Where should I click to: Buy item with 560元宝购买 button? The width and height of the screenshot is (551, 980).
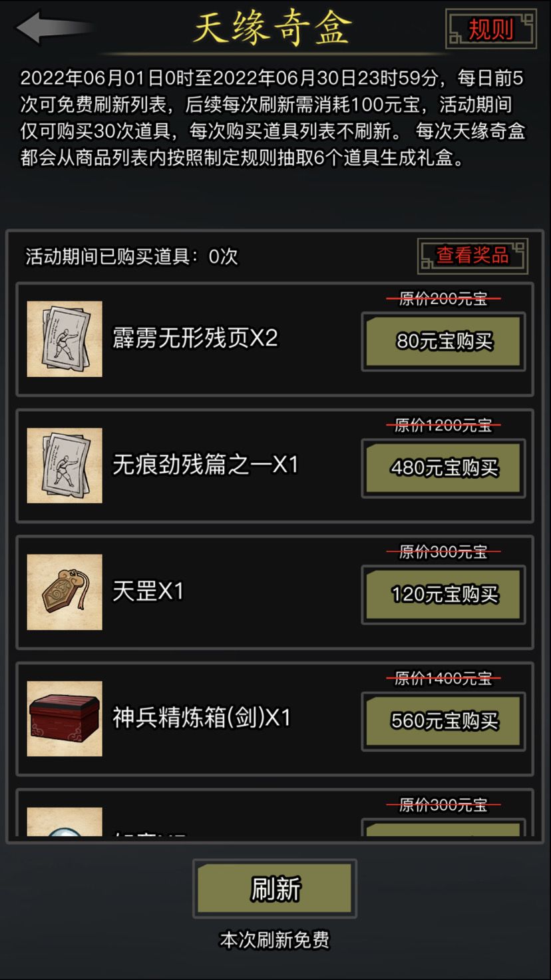pos(443,721)
